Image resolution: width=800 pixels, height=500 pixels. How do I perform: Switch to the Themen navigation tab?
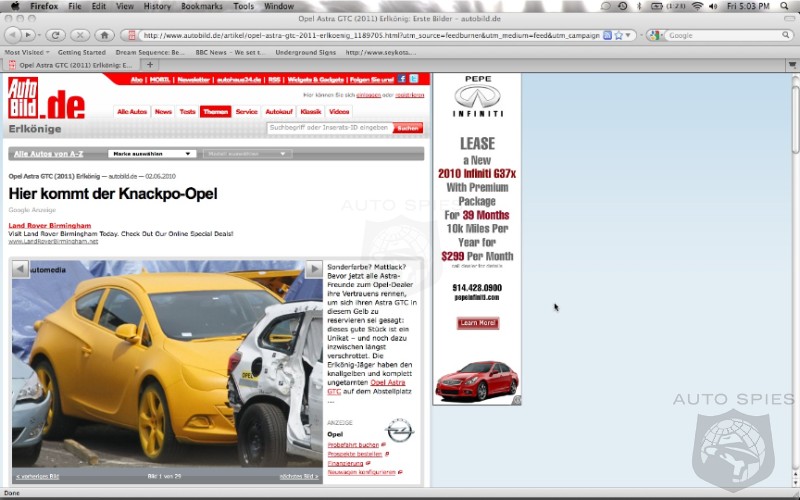[x=215, y=112]
